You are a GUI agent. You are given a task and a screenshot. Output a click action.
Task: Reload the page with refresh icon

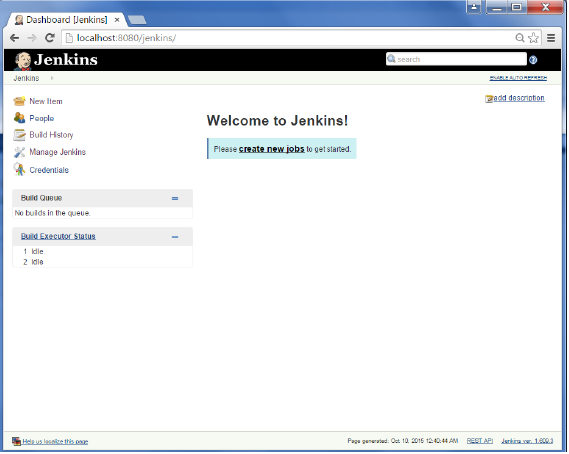coord(50,38)
